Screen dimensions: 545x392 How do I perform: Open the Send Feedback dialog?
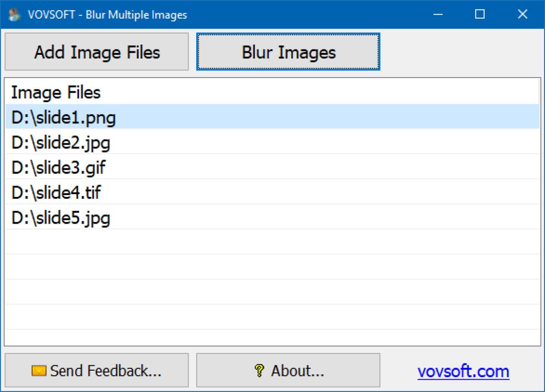tap(96, 371)
